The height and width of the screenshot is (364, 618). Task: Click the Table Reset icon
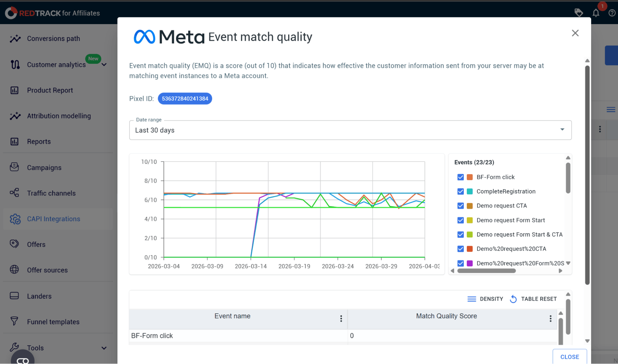click(x=513, y=299)
